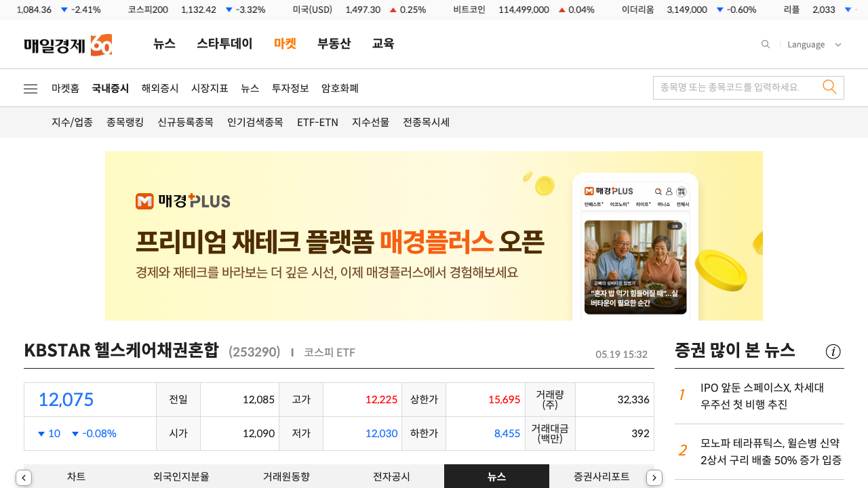Select 교육 in the main navigation
868x488 pixels.
383,44
